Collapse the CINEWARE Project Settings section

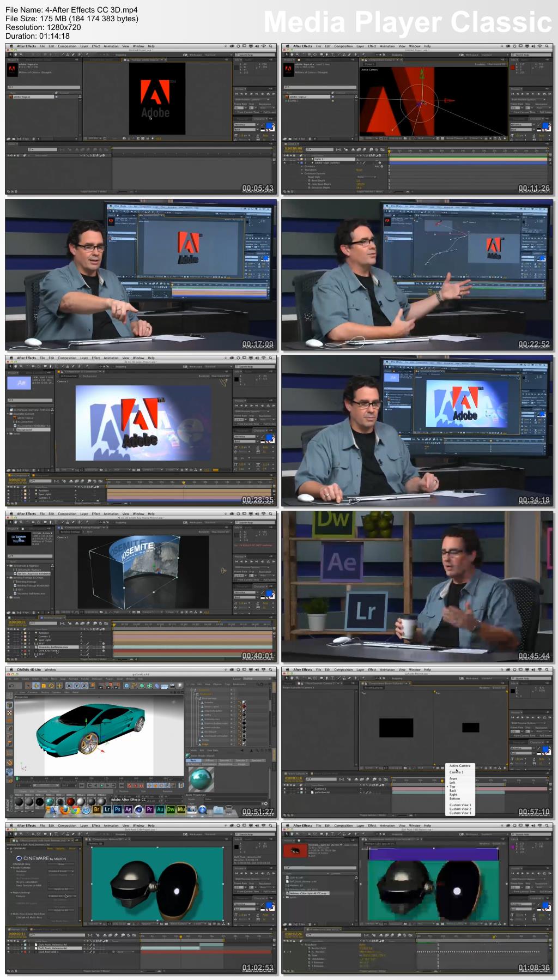coord(11,893)
